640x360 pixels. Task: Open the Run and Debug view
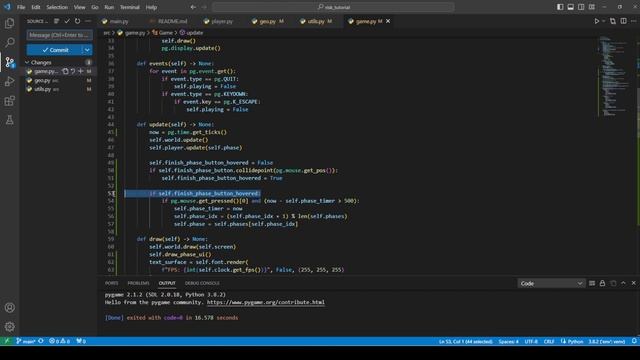click(x=9, y=82)
